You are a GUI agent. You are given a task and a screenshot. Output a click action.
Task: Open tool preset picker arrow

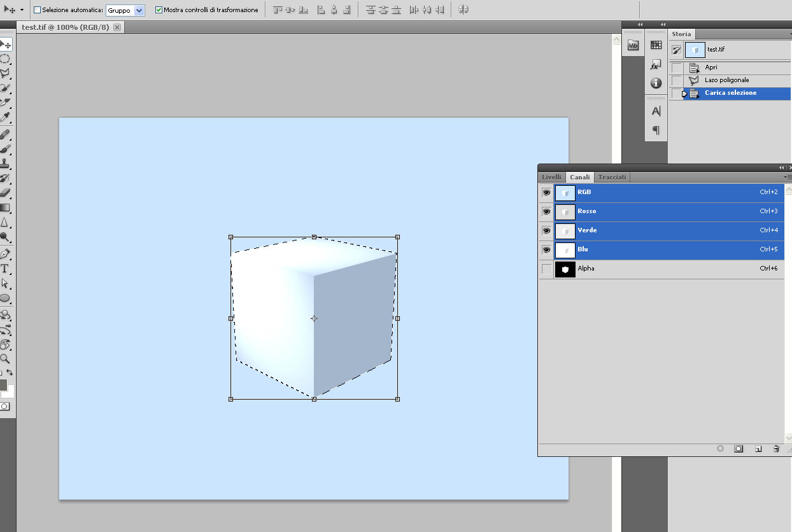pyautogui.click(x=22, y=10)
